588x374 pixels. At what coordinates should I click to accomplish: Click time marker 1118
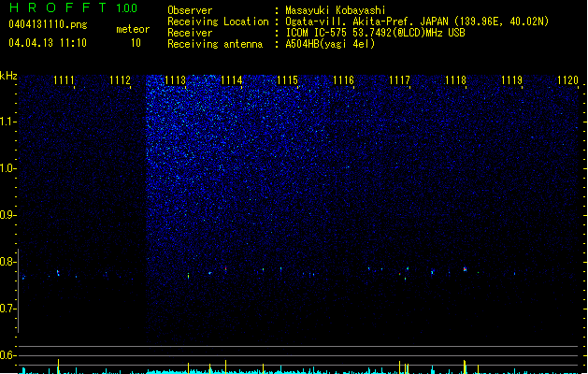click(x=455, y=80)
